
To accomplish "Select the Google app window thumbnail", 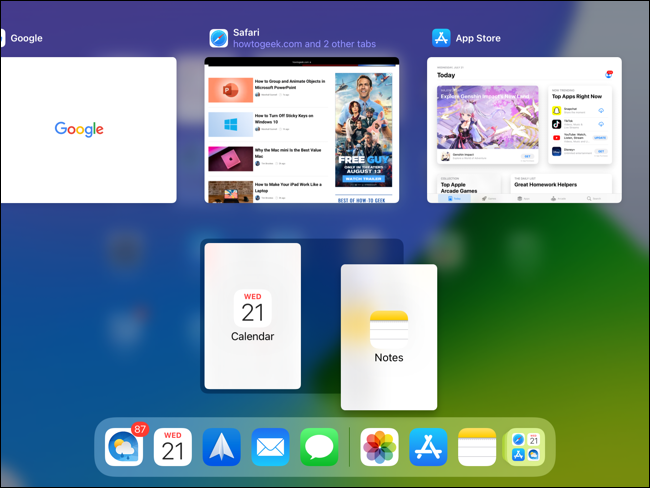I will (x=88, y=130).
